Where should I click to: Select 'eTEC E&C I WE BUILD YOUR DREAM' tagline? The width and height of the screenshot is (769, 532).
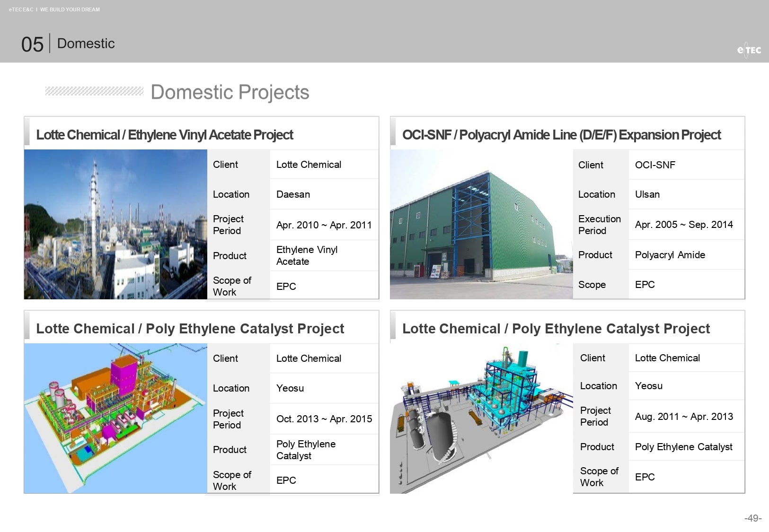point(54,9)
